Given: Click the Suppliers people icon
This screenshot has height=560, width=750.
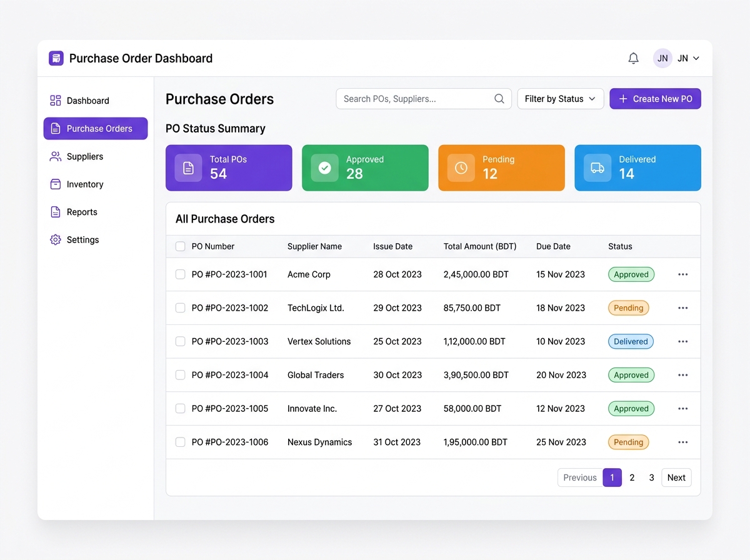Looking at the screenshot, I should pos(56,156).
